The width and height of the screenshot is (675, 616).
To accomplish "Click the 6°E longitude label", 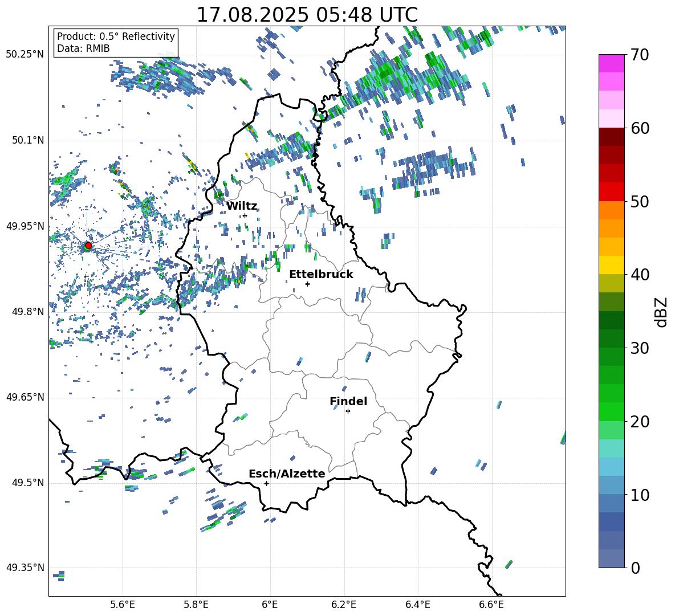I will click(x=270, y=605).
